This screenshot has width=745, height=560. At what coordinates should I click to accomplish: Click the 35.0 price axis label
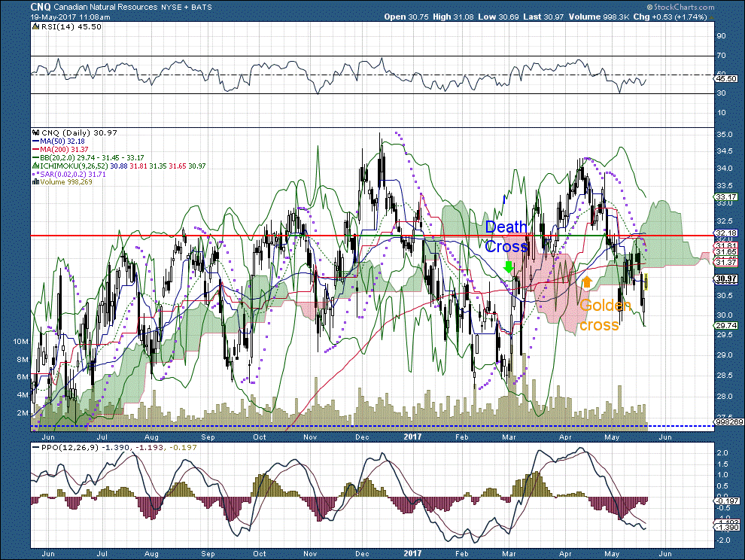(x=724, y=135)
